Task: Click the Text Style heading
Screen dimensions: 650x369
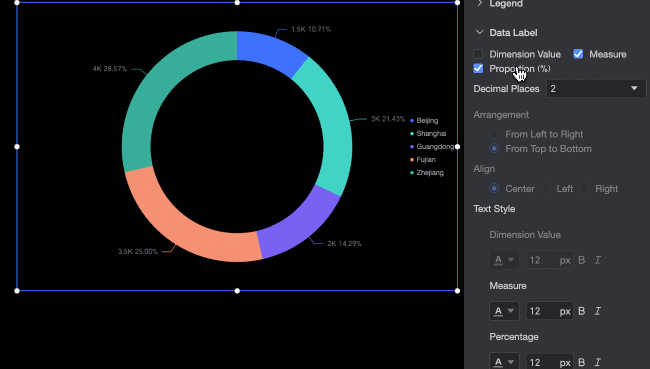Action: 494,209
